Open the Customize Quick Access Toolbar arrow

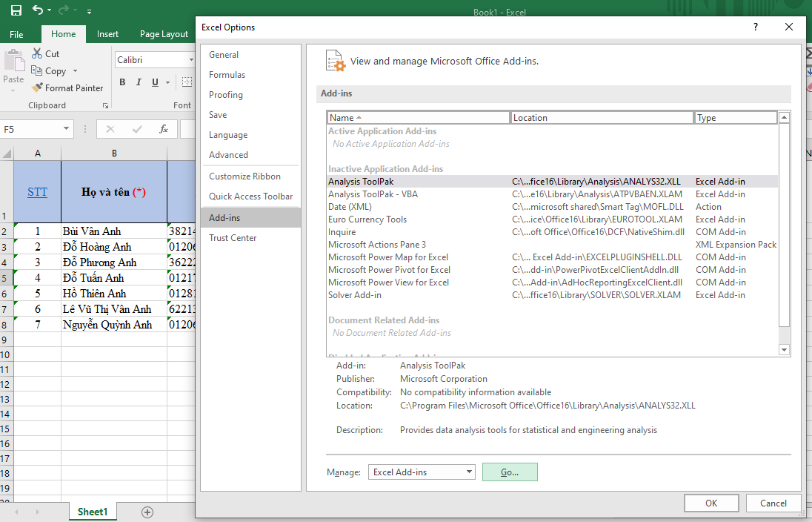point(89,11)
